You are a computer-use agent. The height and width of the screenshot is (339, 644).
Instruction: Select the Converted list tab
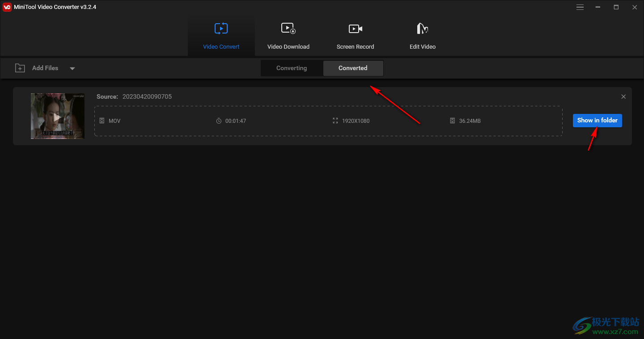pos(353,68)
